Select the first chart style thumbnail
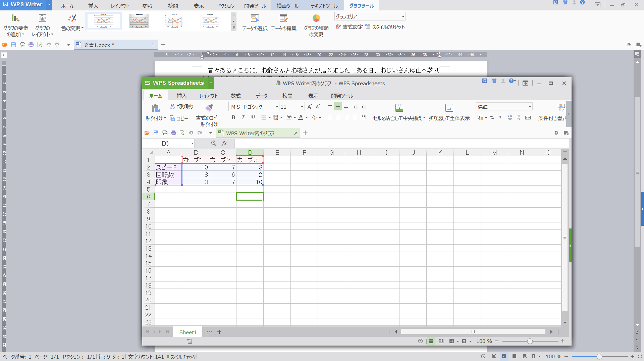The height and width of the screenshot is (361, 644). [x=103, y=21]
